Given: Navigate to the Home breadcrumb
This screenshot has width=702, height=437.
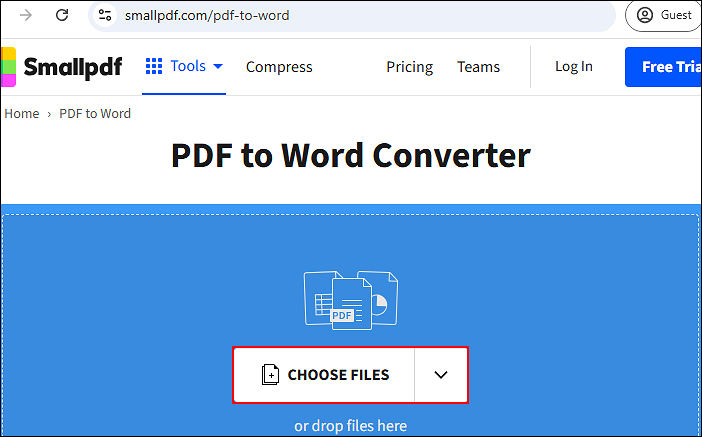Looking at the screenshot, I should coord(21,113).
